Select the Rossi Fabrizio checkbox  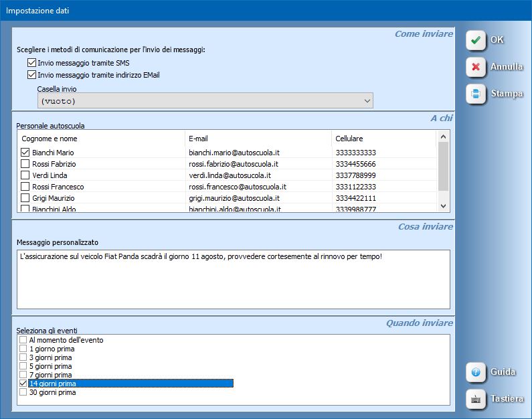coord(25,164)
